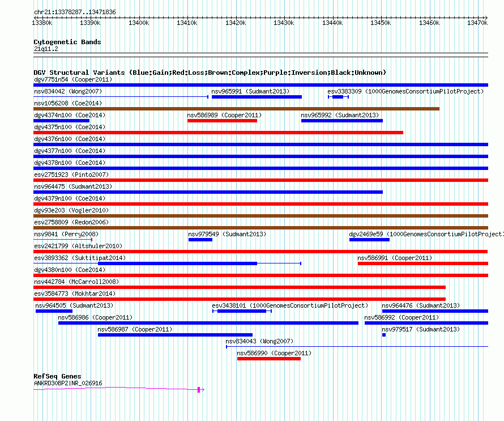Click the nsv965992 (Sudmant2013) blue bar
The height and width of the screenshot is (421, 504).
click(x=342, y=121)
